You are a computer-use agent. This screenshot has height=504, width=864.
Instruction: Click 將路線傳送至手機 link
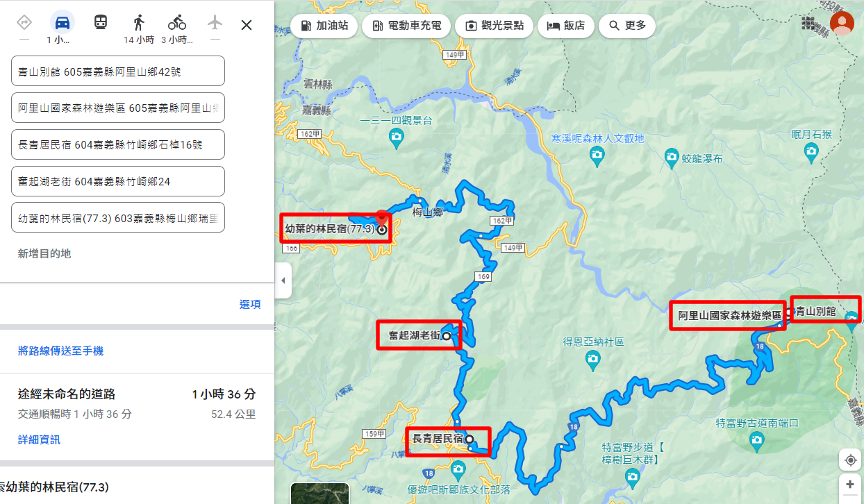pos(60,351)
